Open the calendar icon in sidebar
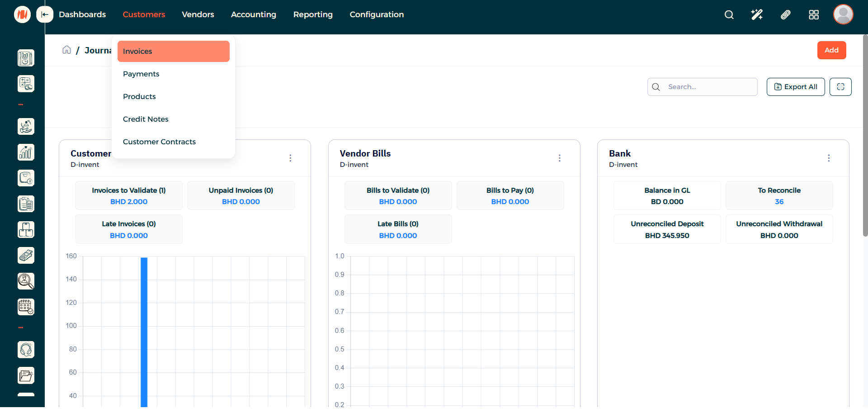 tap(26, 307)
